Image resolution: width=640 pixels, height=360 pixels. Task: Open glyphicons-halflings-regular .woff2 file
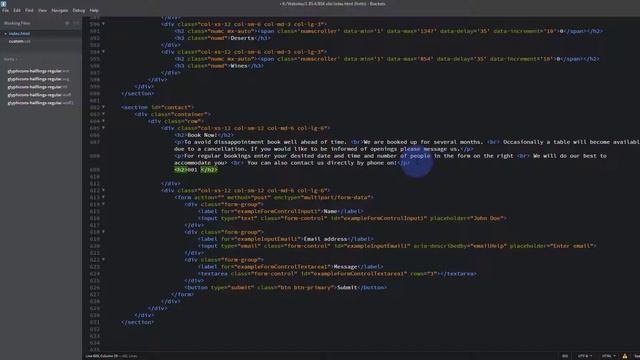tap(40, 103)
